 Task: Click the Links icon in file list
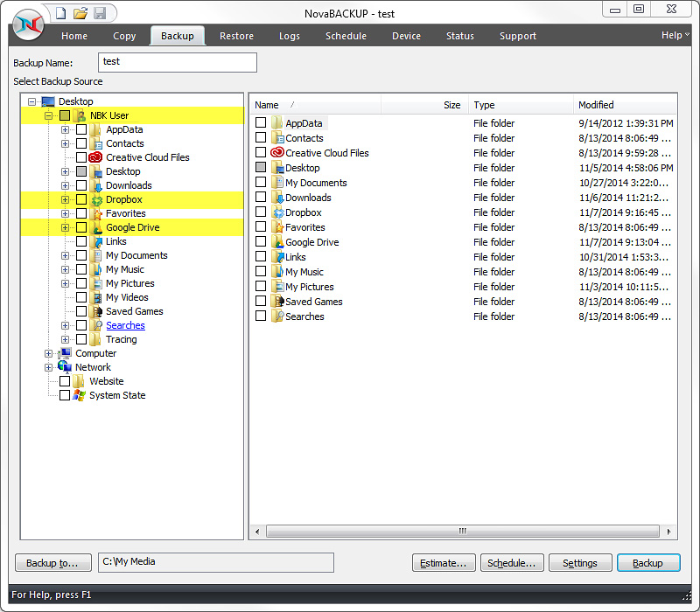[x=277, y=257]
